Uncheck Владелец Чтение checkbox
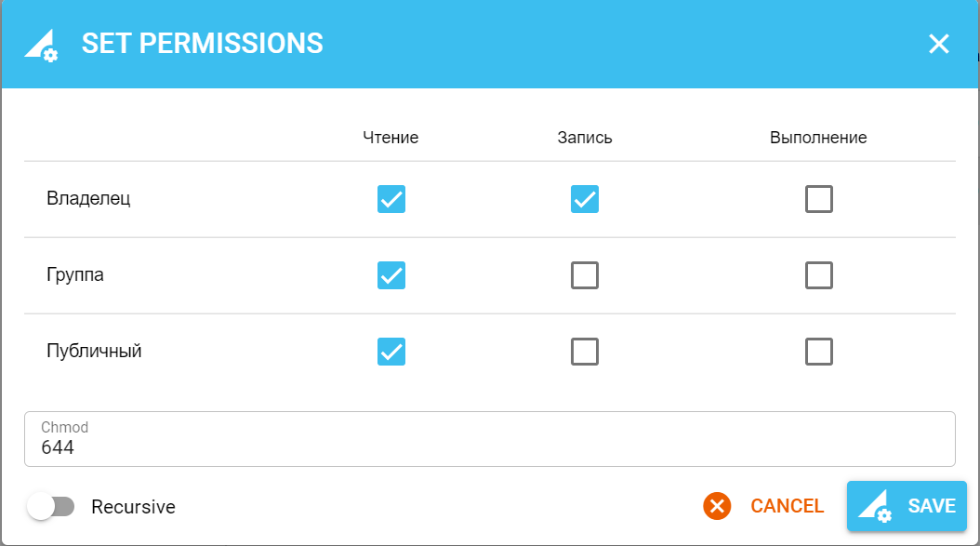 coord(391,199)
